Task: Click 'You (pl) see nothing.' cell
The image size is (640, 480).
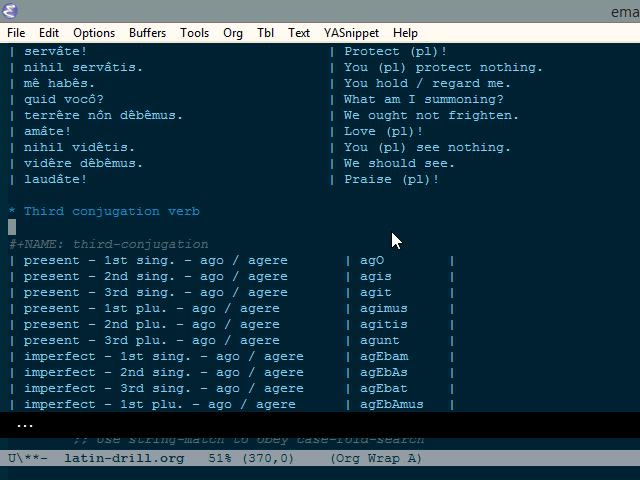Action: (x=427, y=147)
